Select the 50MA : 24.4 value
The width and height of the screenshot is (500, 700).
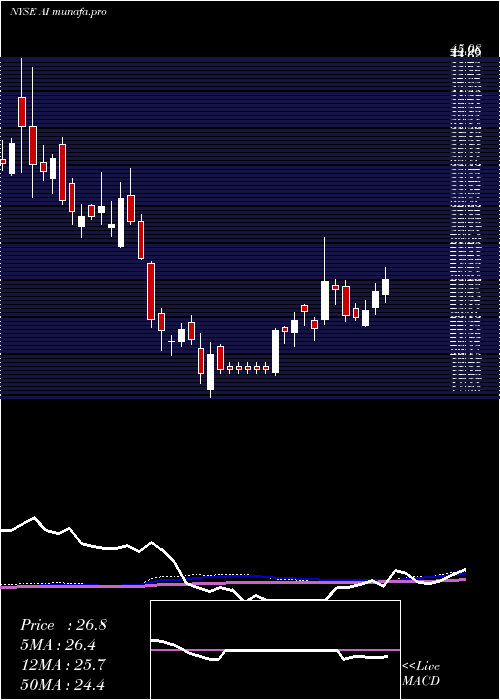pyautogui.click(x=63, y=684)
